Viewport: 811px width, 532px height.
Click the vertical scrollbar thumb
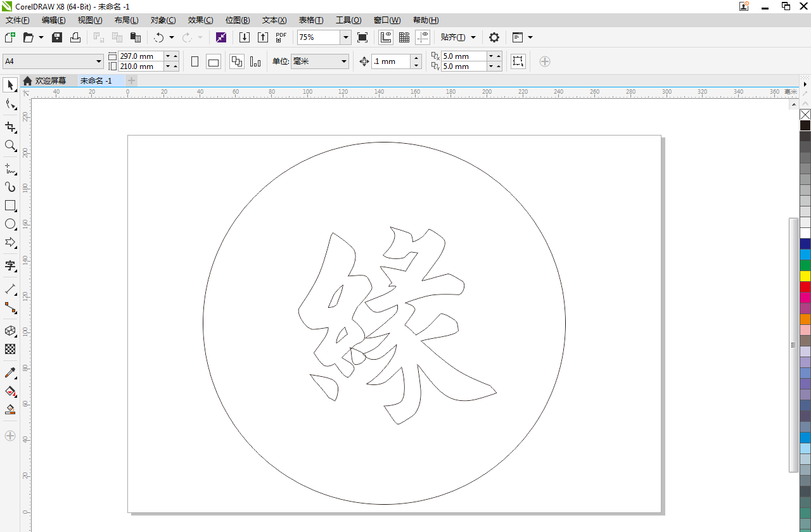pos(793,345)
